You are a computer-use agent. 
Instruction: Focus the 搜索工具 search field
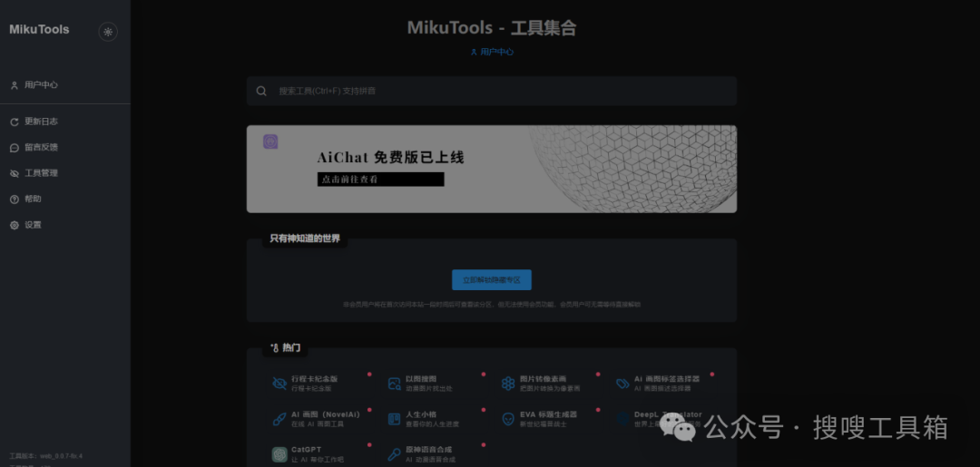(x=491, y=92)
